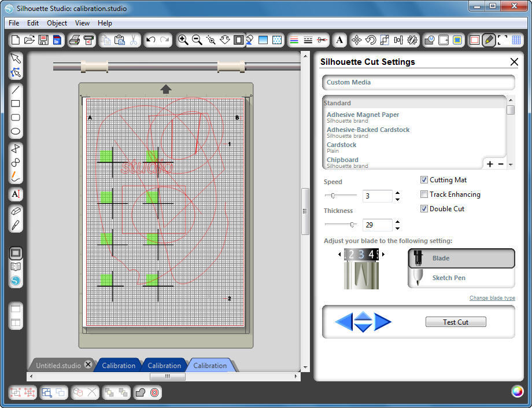Click the Undo icon
532x408 pixels.
(151, 40)
